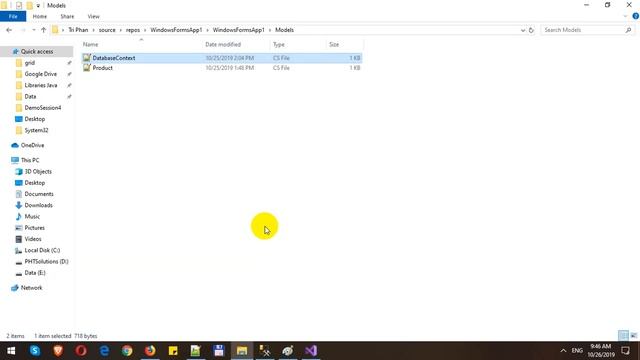This screenshot has width=640, height=360.
Task: Click the Models breadcrumb
Action: coord(284,30)
